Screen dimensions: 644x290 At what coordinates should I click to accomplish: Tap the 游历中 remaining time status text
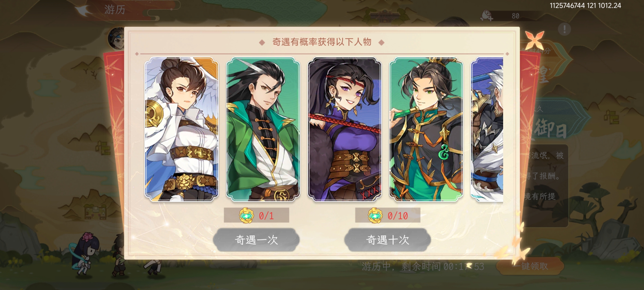coord(423,266)
